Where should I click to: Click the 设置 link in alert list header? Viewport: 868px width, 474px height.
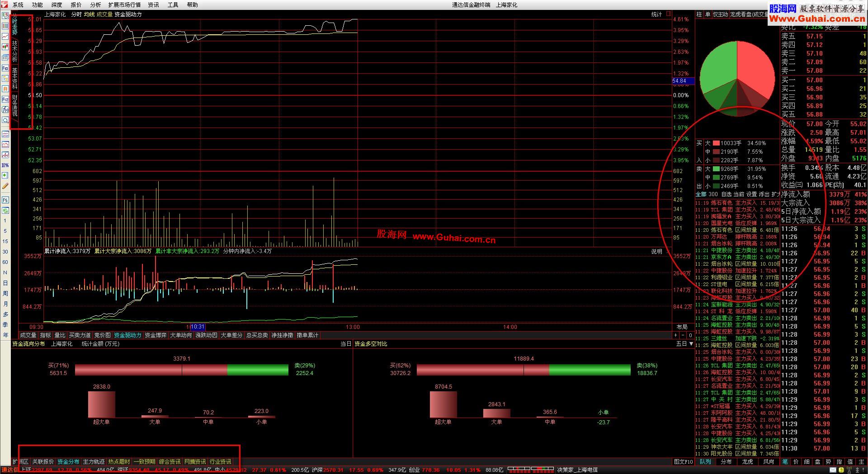[751, 194]
